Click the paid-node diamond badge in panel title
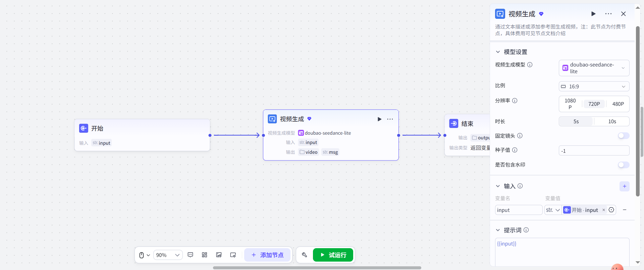644x270 pixels. click(x=541, y=14)
